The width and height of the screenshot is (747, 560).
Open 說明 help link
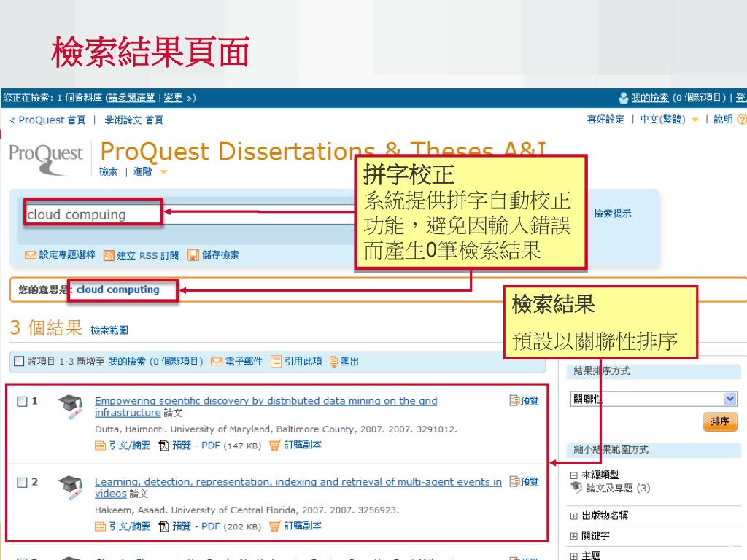click(723, 120)
